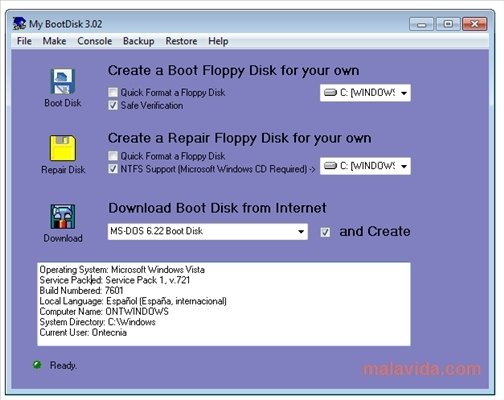This screenshot has width=504, height=400.
Task: Click inside the system information text box
Action: [x=224, y=304]
